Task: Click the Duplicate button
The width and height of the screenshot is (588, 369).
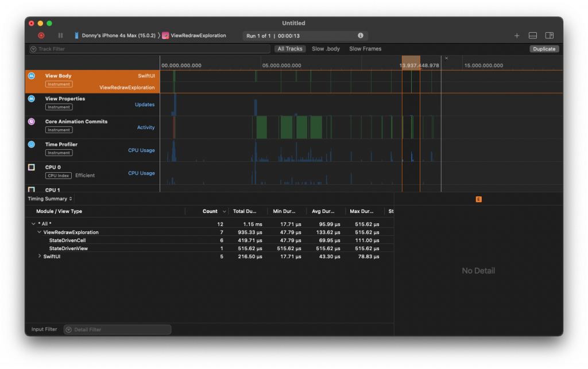Action: [544, 49]
